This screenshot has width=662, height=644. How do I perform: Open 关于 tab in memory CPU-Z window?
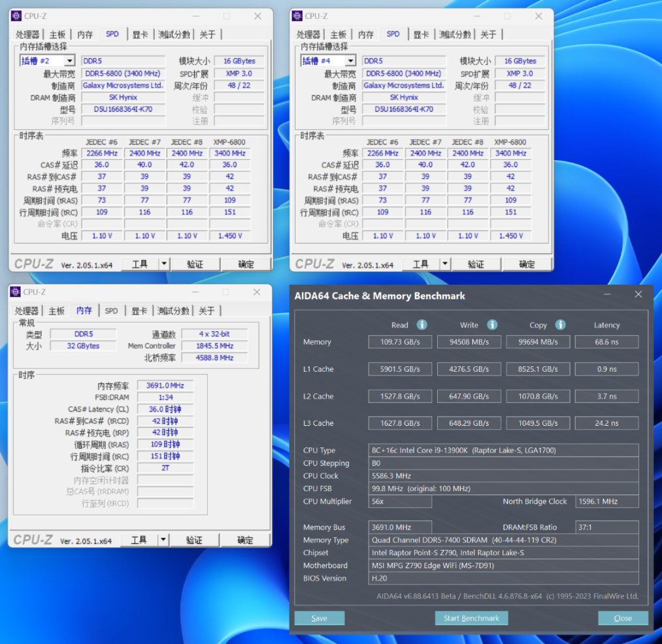(x=207, y=311)
